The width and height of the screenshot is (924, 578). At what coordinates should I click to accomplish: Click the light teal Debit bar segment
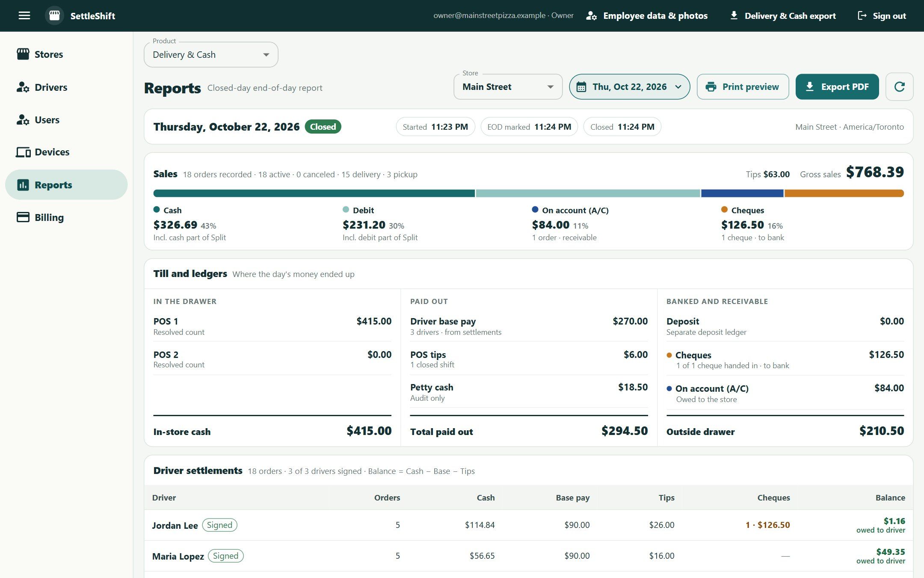point(588,194)
